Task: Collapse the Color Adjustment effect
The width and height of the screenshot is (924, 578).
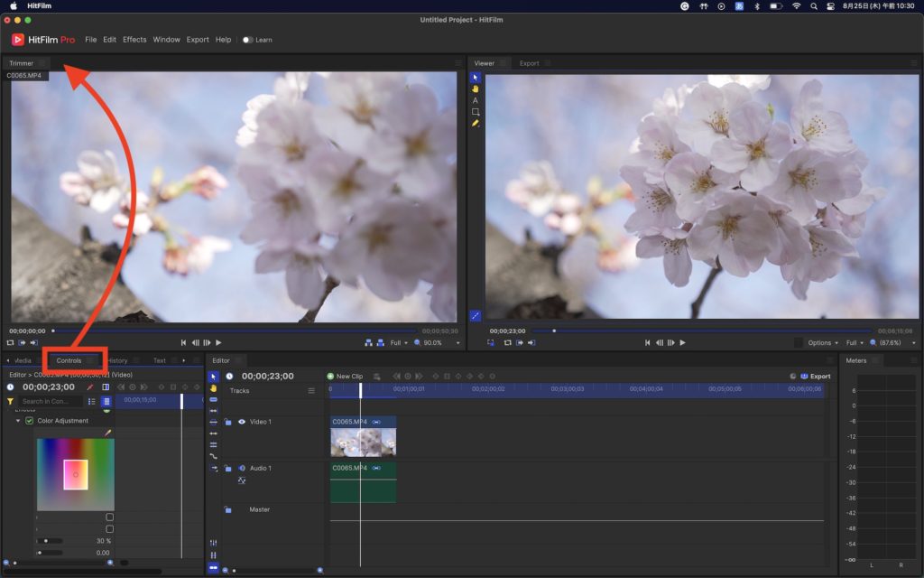Action: (x=18, y=421)
